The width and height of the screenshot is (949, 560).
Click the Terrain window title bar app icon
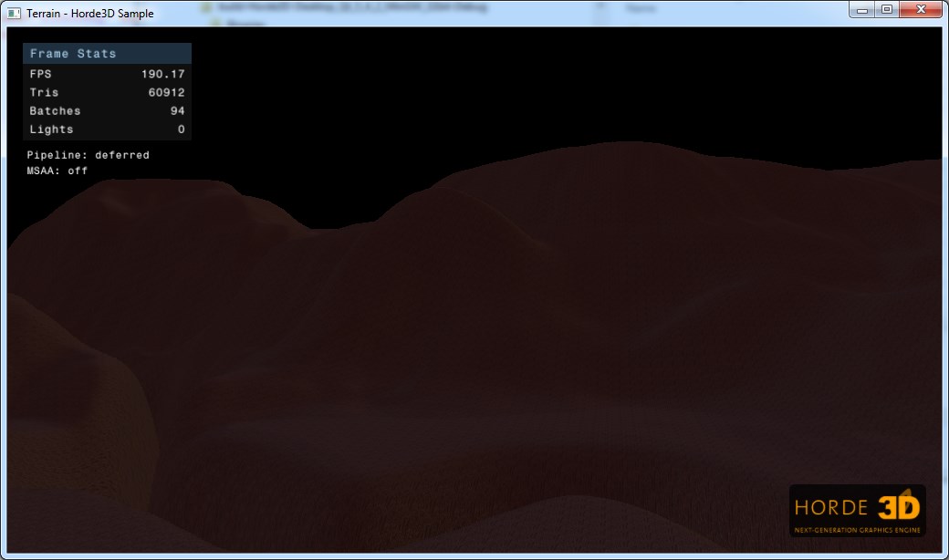[14, 13]
